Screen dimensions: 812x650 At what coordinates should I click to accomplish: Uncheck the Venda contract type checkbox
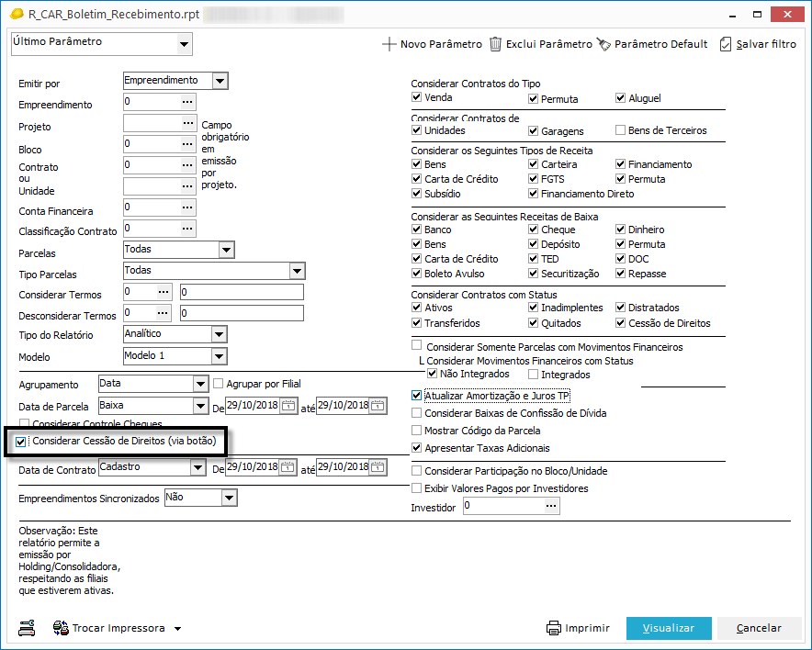(x=416, y=96)
